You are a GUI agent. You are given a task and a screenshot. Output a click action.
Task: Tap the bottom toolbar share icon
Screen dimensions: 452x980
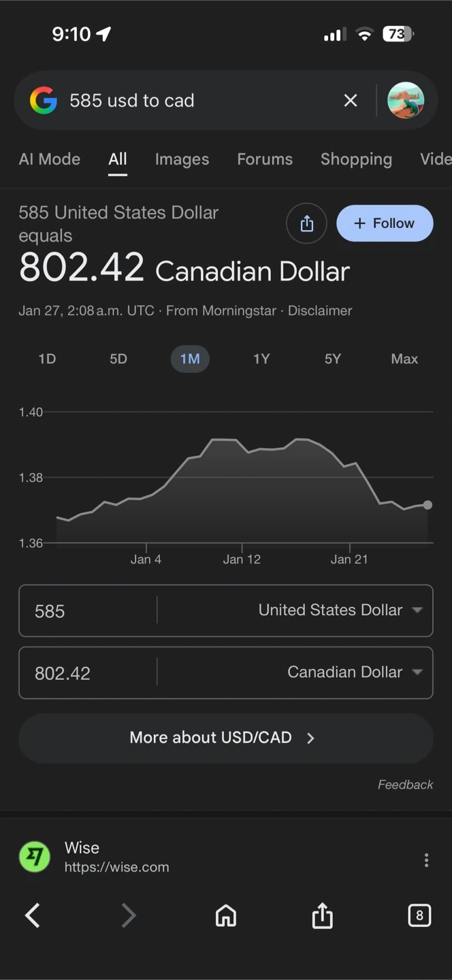coord(322,915)
